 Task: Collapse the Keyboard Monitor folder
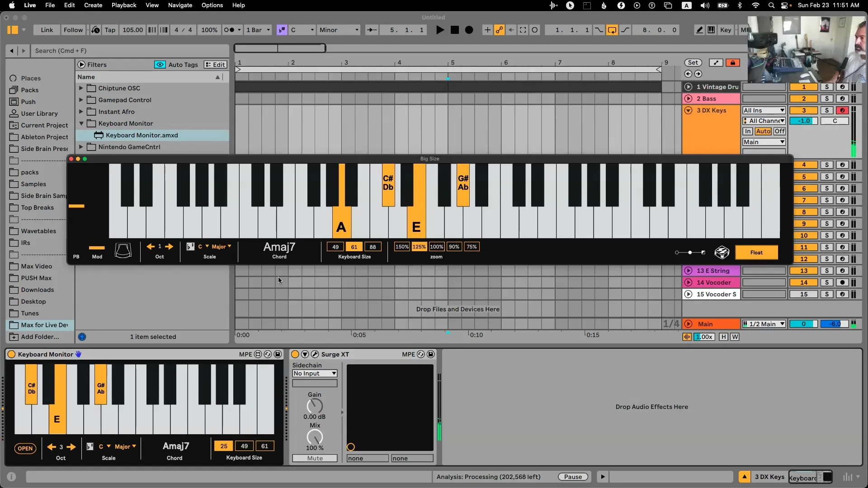pyautogui.click(x=81, y=123)
